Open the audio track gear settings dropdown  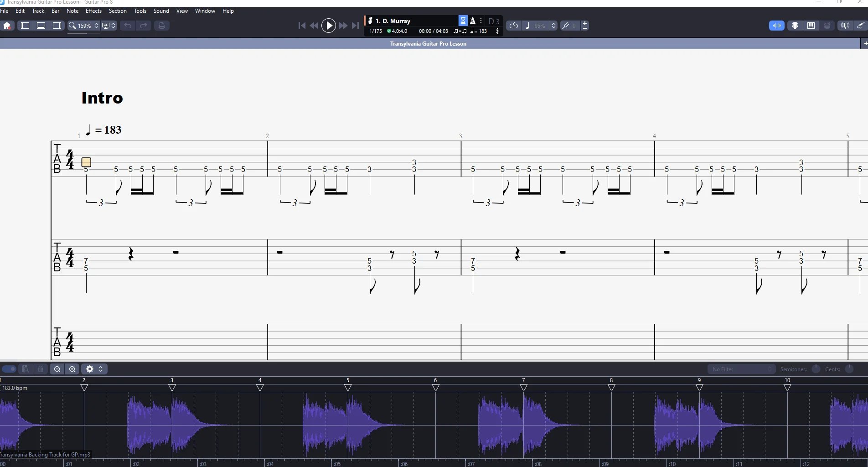click(94, 369)
